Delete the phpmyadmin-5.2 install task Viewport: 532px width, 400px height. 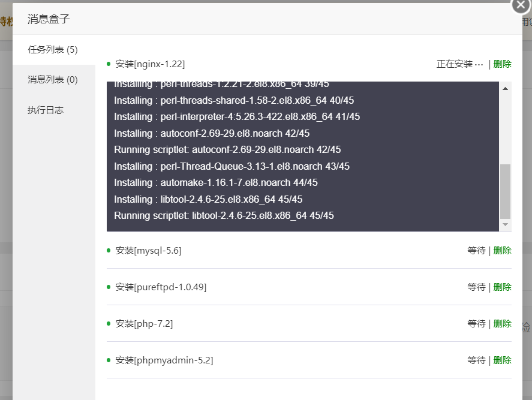[502, 360]
